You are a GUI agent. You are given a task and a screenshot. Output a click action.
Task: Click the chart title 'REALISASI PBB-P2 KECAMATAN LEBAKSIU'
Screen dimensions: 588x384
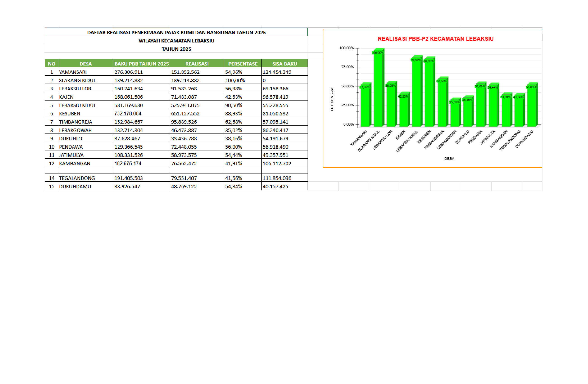pos(435,39)
